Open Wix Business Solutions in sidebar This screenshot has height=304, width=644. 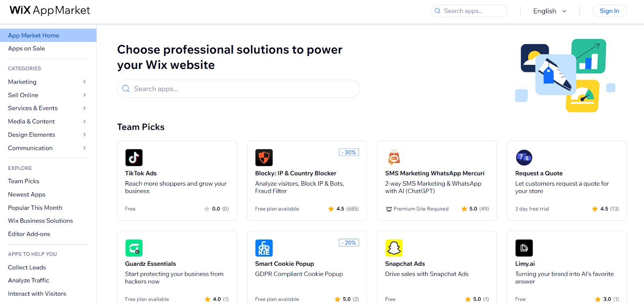click(x=40, y=221)
